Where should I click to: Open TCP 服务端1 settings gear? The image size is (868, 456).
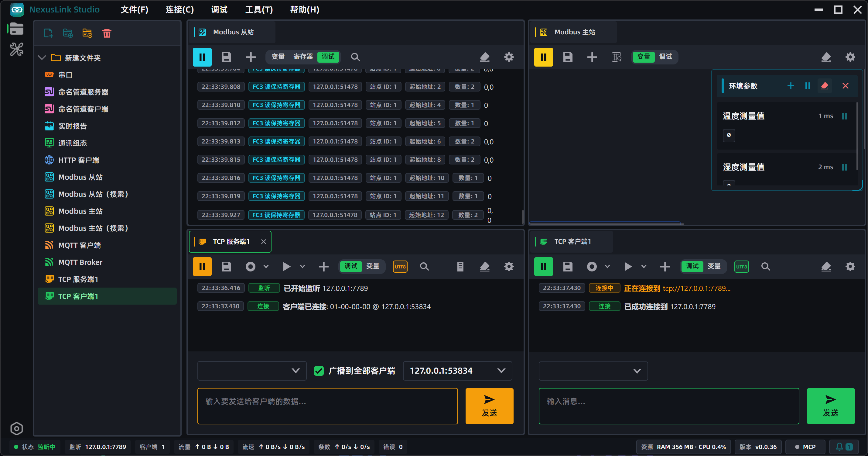509,266
